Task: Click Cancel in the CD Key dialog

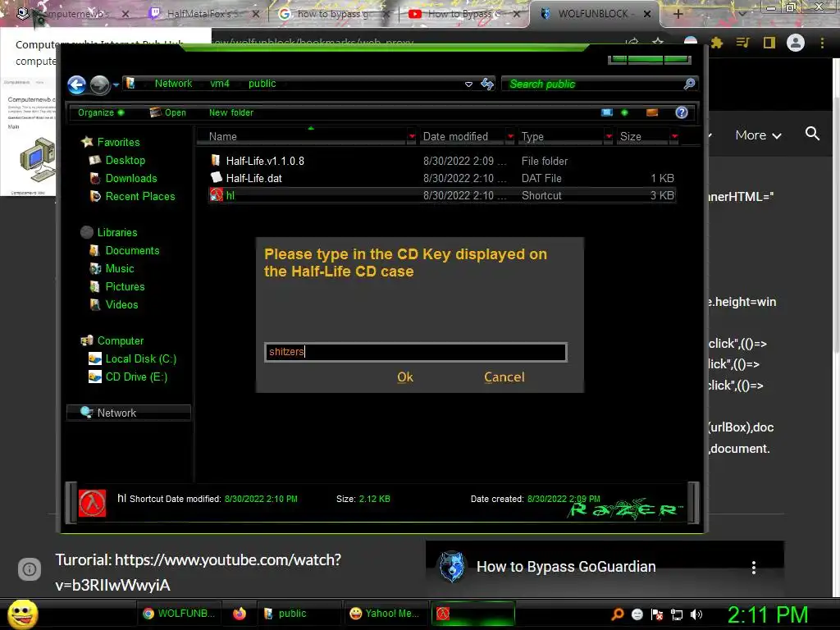Action: tap(504, 377)
